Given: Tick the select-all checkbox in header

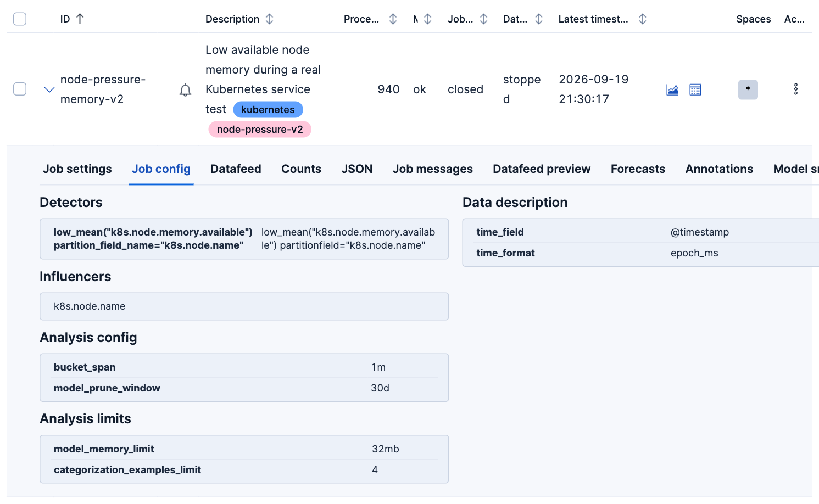Looking at the screenshot, I should (x=20, y=19).
